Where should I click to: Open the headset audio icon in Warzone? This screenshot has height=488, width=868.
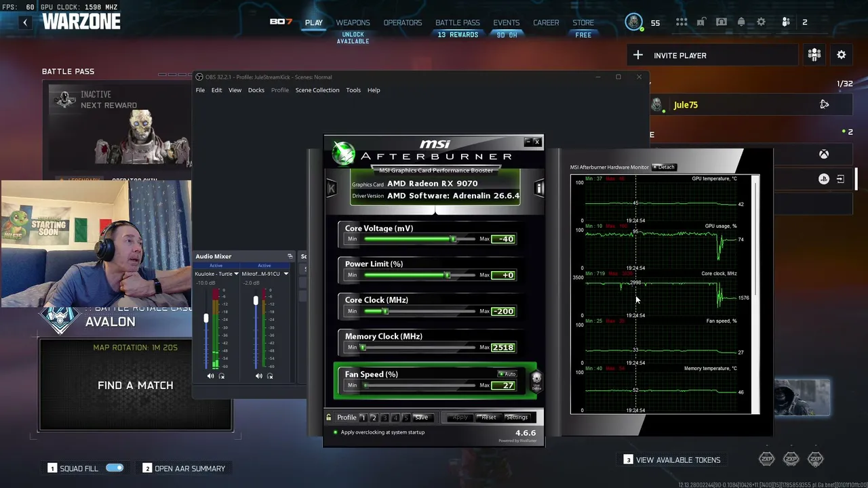coord(722,22)
